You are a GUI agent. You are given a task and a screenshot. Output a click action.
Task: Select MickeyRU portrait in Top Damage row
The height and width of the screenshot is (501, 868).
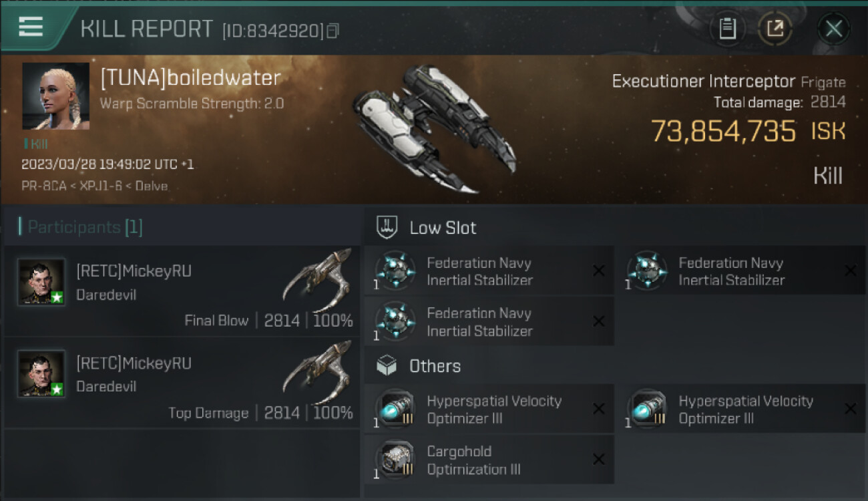tap(41, 374)
